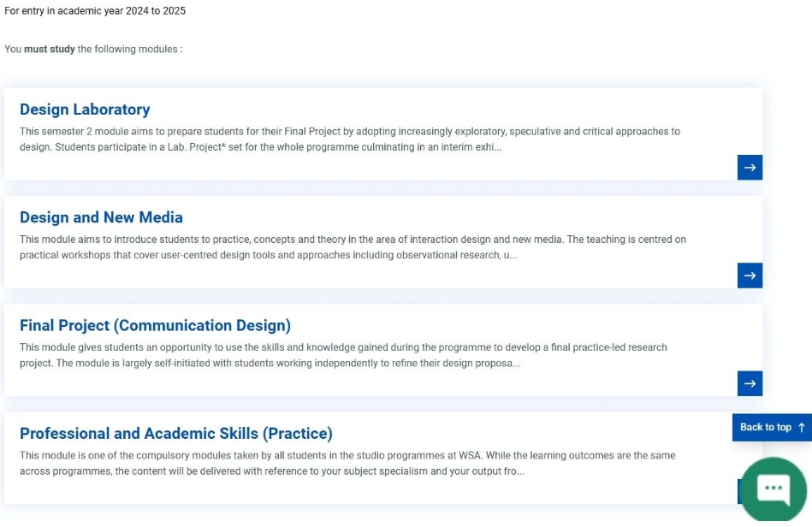The width and height of the screenshot is (812, 527).
Task: Open Final Project module using arrow icon
Action: pos(750,383)
